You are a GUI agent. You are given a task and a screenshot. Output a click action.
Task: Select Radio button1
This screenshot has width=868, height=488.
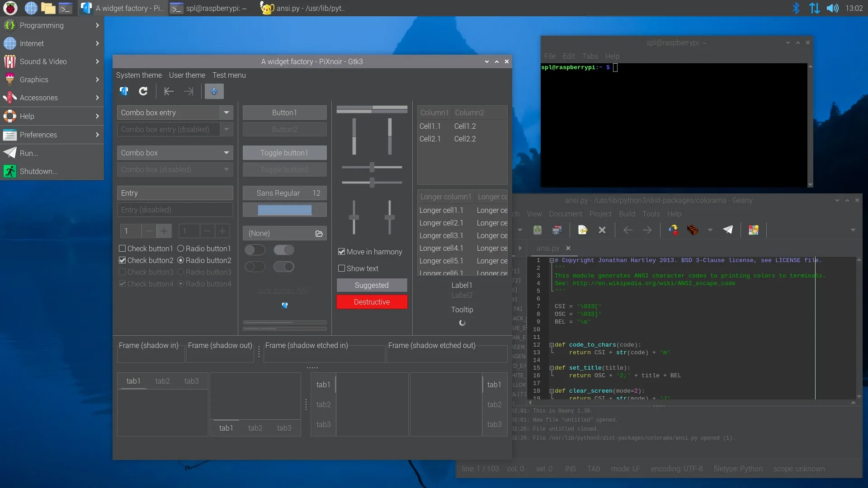pos(180,249)
